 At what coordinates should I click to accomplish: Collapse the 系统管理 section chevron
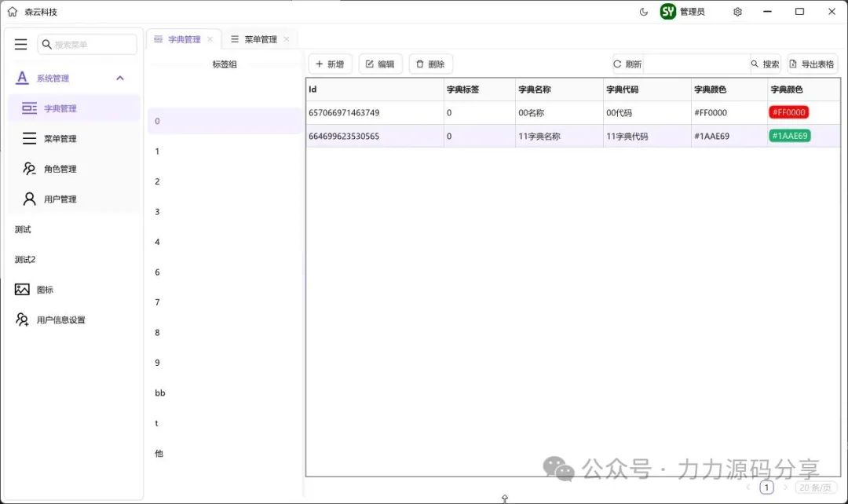click(x=120, y=78)
